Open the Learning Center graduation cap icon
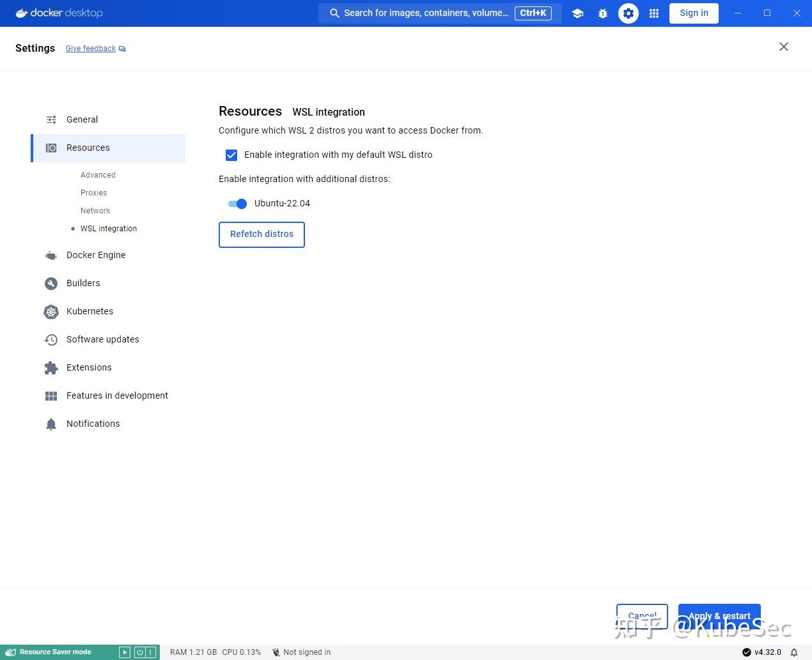The image size is (812, 660). click(x=577, y=13)
